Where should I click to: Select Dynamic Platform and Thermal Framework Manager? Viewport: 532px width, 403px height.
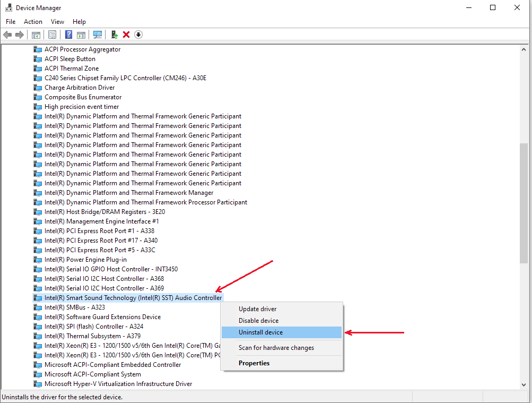(x=129, y=193)
